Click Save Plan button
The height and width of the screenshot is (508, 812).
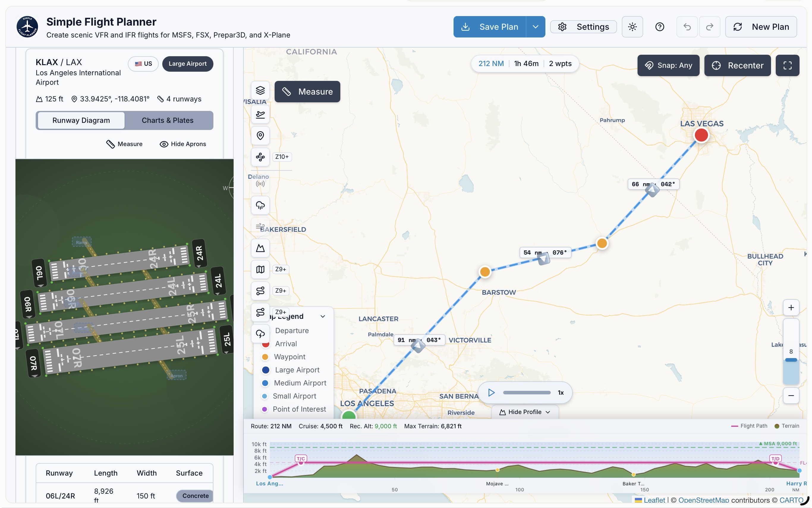(490, 27)
